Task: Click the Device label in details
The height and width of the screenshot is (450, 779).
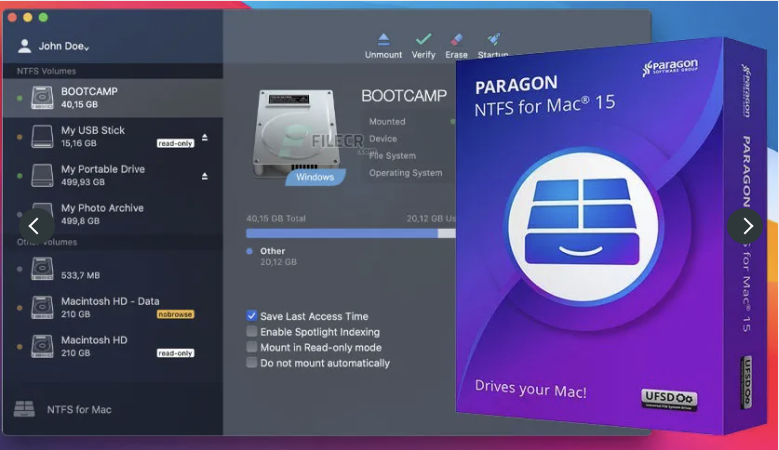Action: 383,139
